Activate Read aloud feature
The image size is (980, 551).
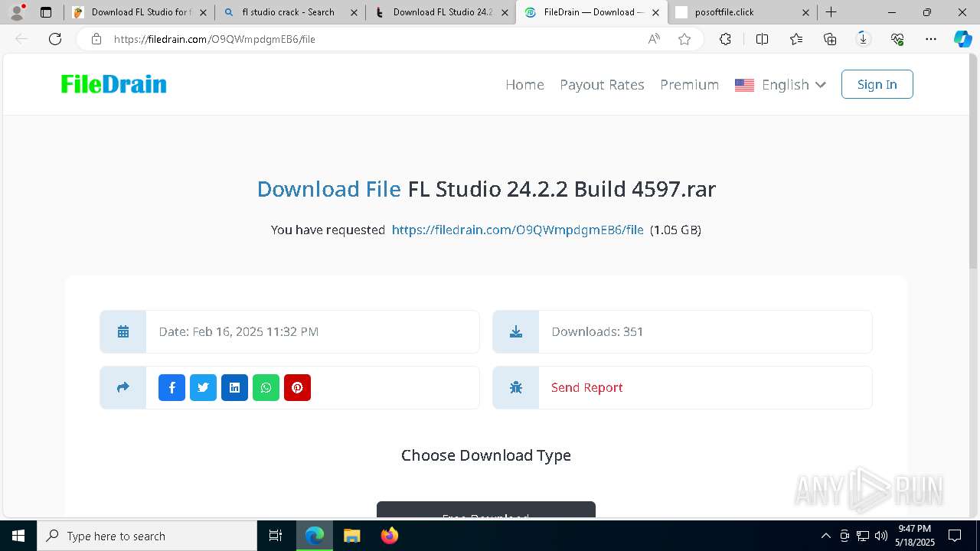(654, 39)
